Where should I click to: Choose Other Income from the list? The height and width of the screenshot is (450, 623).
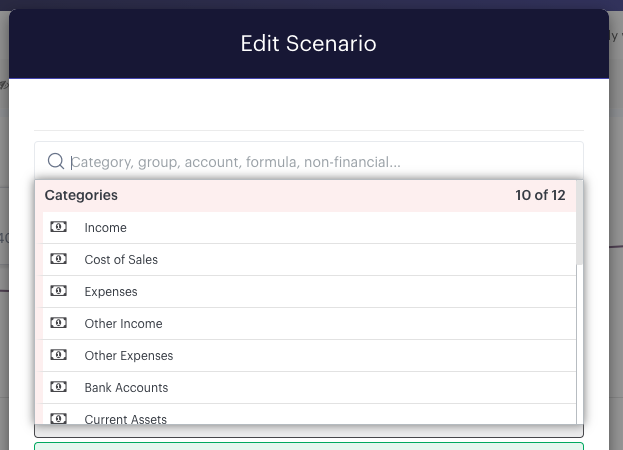pyautogui.click(x=309, y=324)
